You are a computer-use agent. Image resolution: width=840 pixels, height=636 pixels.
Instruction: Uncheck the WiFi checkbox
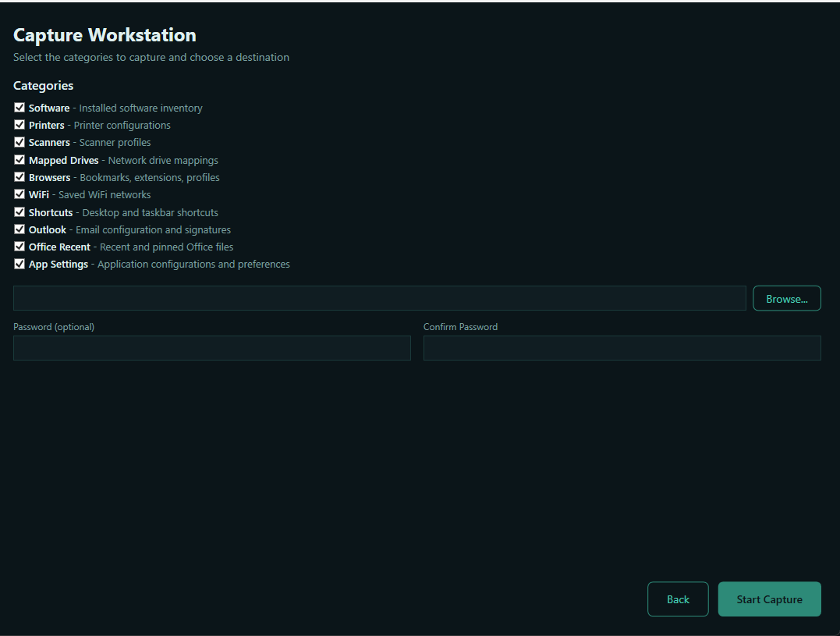tap(19, 194)
